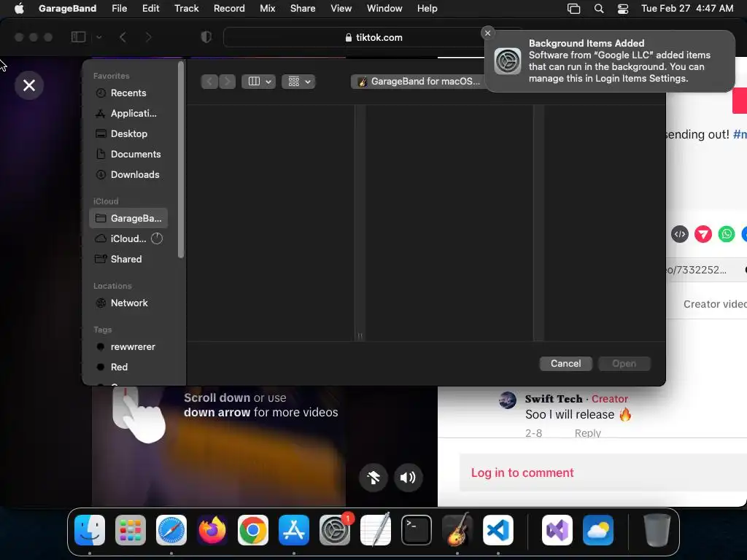
Task: Open the Swift Tech profile name
Action: 554,399
